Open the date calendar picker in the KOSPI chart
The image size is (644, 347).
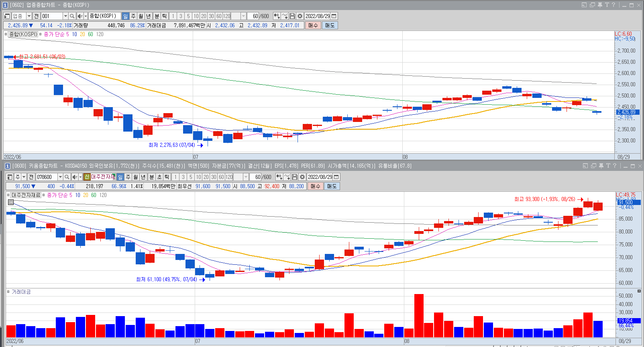pyautogui.click(x=334, y=16)
